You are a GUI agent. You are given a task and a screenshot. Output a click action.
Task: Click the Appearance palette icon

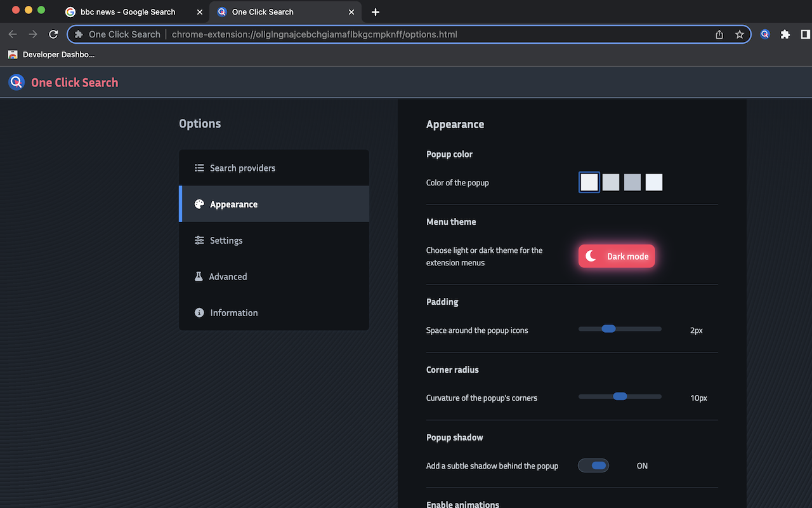[199, 204]
